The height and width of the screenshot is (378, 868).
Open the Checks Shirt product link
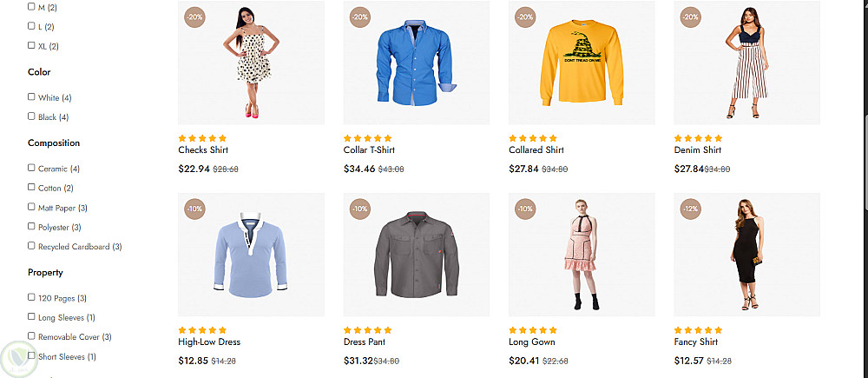(203, 150)
